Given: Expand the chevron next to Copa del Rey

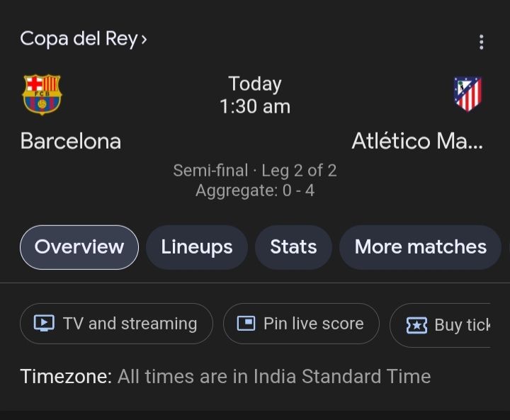Looking at the screenshot, I should [144, 39].
